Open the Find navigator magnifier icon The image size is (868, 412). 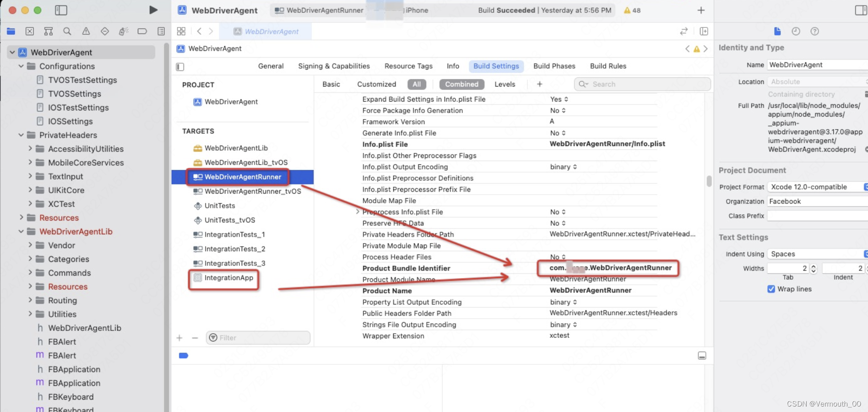(x=67, y=31)
